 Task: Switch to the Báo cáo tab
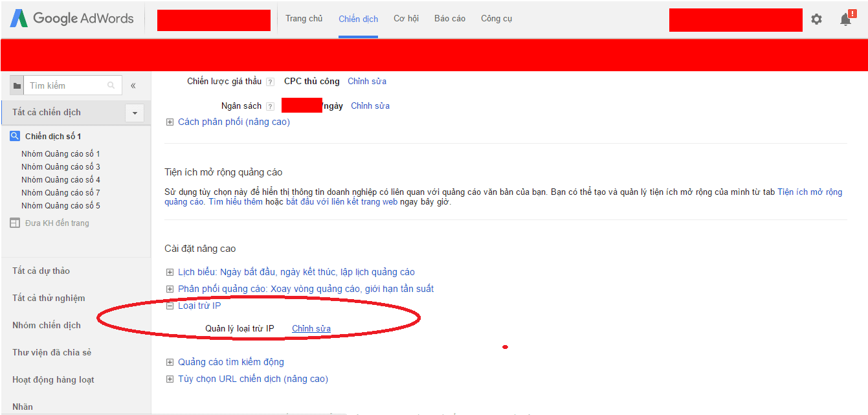click(x=450, y=19)
